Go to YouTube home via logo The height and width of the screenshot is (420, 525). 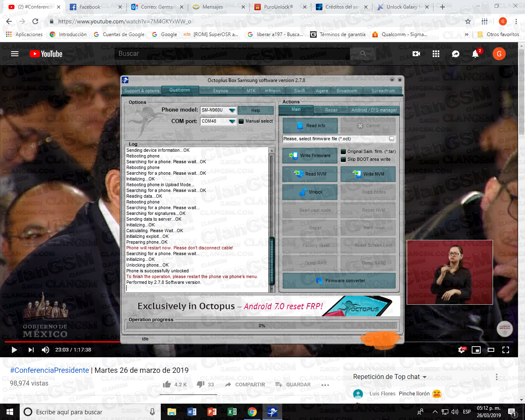coord(46,54)
